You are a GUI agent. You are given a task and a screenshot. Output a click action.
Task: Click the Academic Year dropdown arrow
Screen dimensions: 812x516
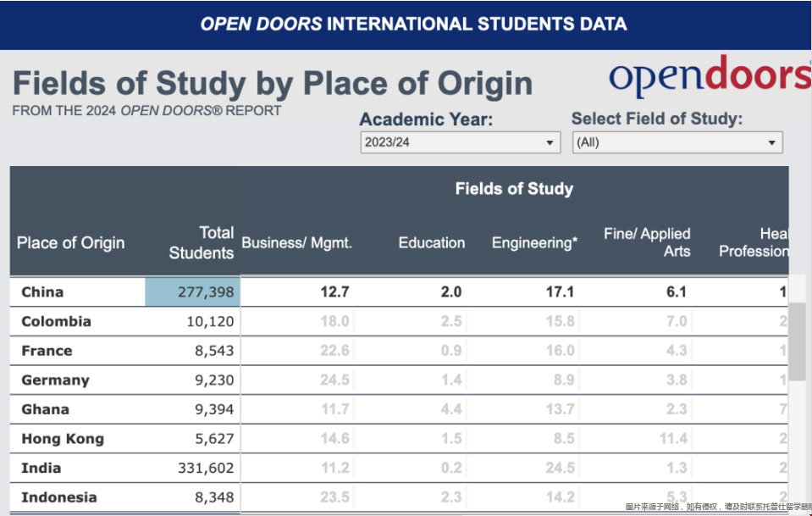(550, 143)
